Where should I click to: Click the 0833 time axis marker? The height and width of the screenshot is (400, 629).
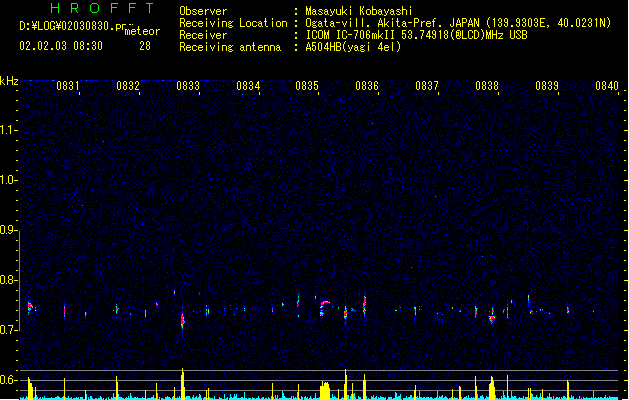pos(188,86)
